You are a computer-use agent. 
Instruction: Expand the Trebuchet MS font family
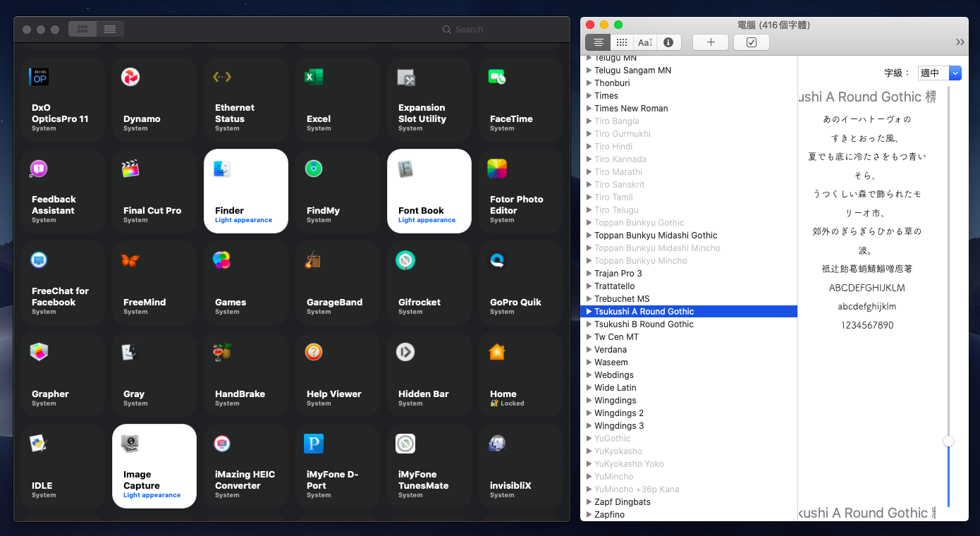(589, 299)
